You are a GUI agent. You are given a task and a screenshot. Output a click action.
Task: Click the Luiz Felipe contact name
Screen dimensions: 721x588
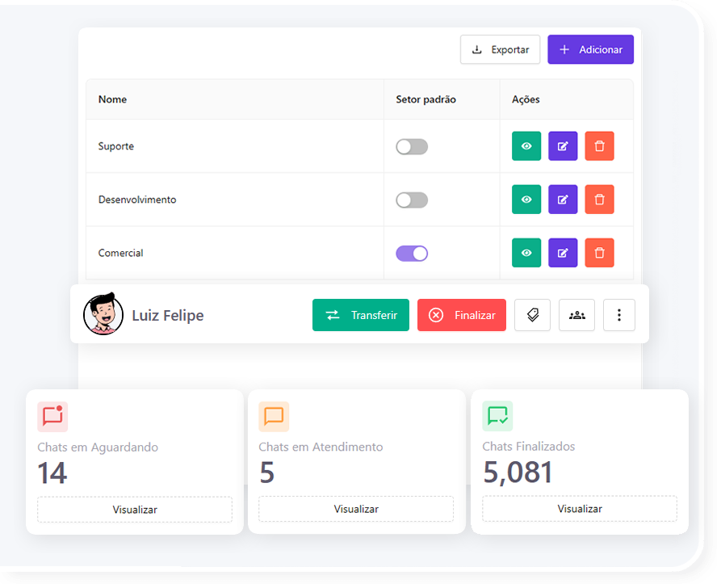click(x=168, y=316)
